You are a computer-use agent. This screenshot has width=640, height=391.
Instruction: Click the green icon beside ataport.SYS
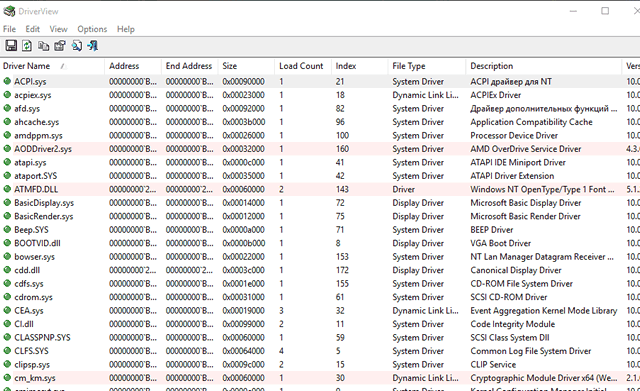[x=7, y=176]
